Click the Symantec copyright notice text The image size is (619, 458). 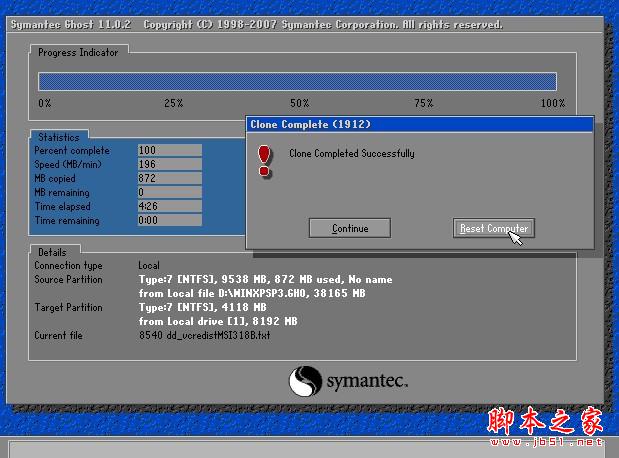[x=323, y=24]
